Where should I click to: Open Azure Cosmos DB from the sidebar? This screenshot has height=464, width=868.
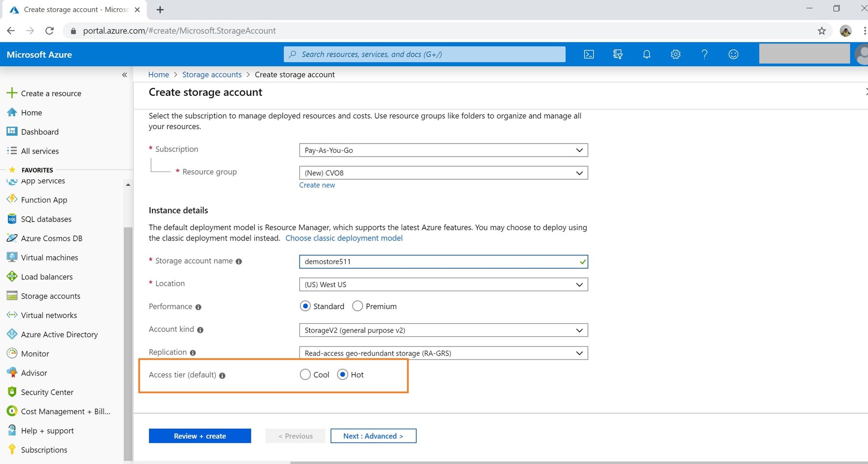pos(51,238)
